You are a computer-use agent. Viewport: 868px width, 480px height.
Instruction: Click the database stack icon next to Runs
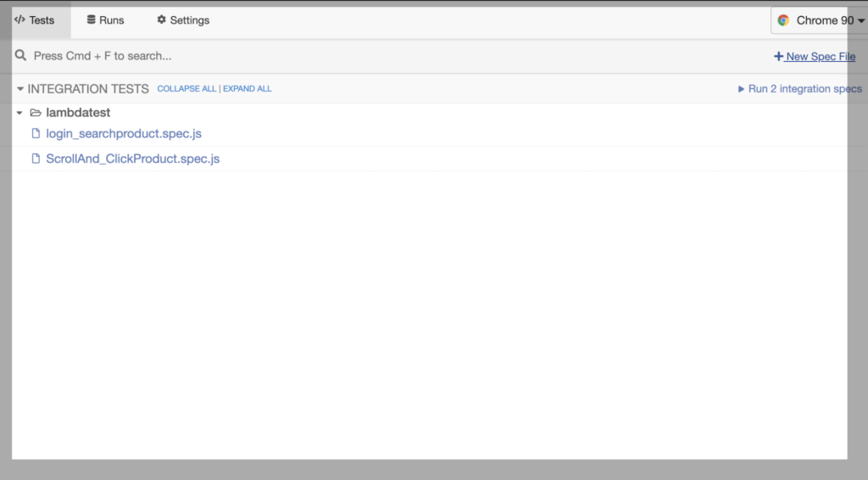pyautogui.click(x=91, y=20)
